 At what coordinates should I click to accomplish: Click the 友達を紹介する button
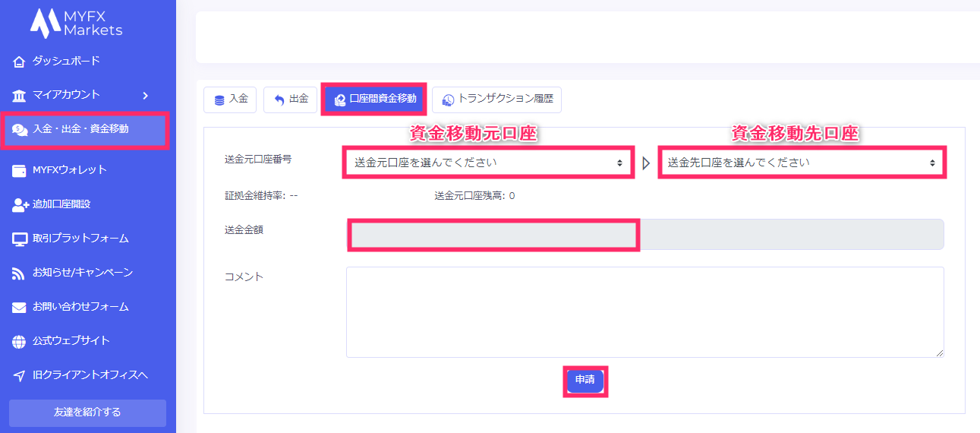(87, 412)
